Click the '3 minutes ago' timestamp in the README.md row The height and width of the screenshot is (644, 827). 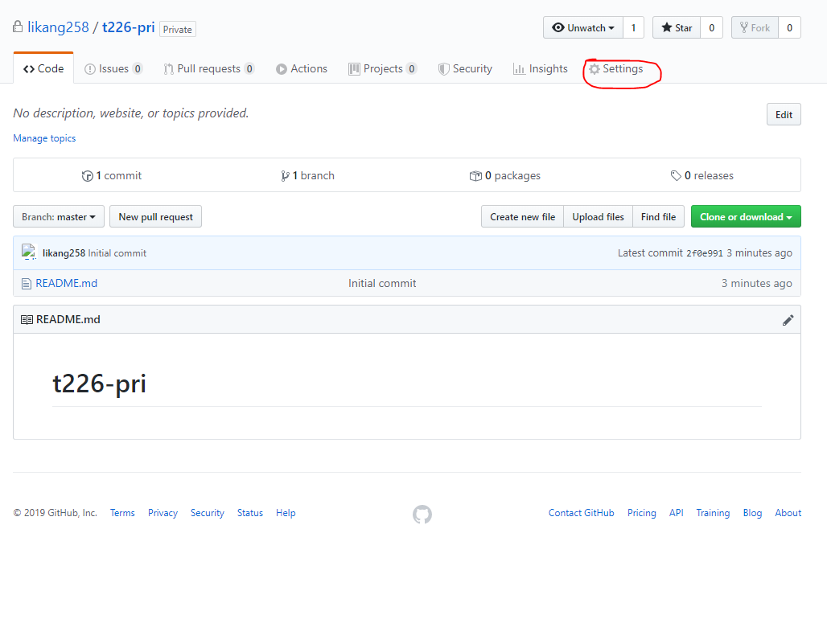[x=756, y=284]
